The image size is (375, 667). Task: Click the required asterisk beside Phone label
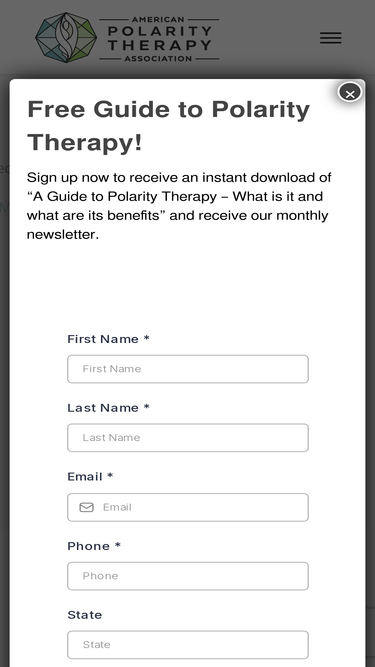click(117, 545)
